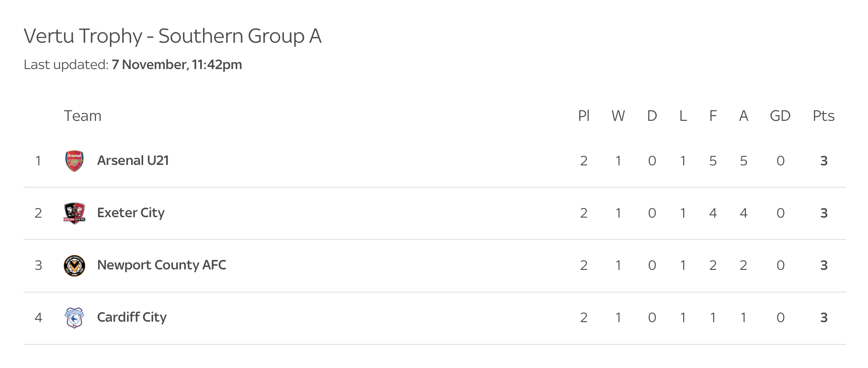
Task: Click the Team column header
Action: (x=82, y=116)
